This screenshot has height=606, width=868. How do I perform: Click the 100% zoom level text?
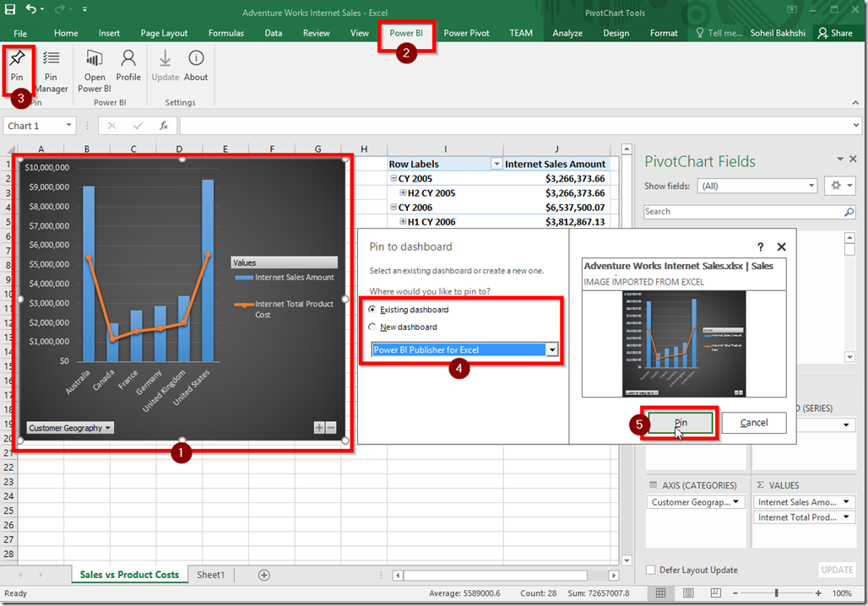842,592
